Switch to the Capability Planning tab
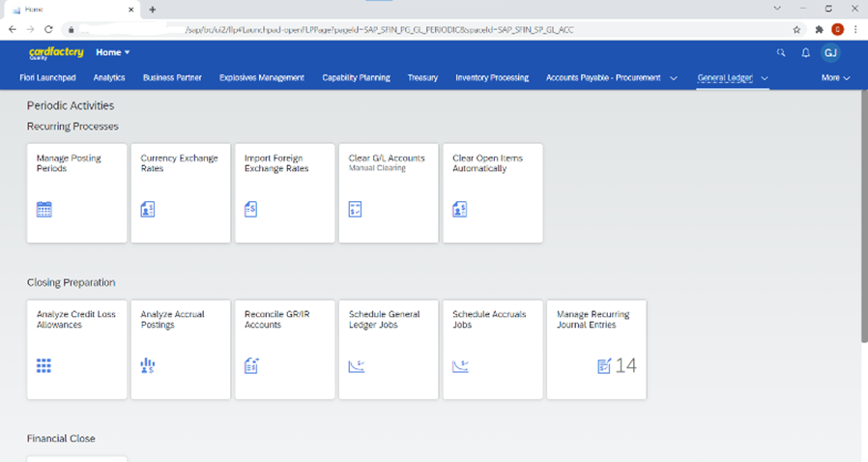The height and width of the screenshot is (462, 868). coord(356,78)
